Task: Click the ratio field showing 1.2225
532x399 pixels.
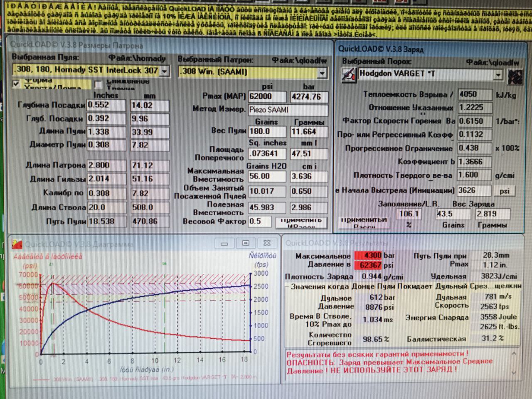Action: tap(475, 108)
